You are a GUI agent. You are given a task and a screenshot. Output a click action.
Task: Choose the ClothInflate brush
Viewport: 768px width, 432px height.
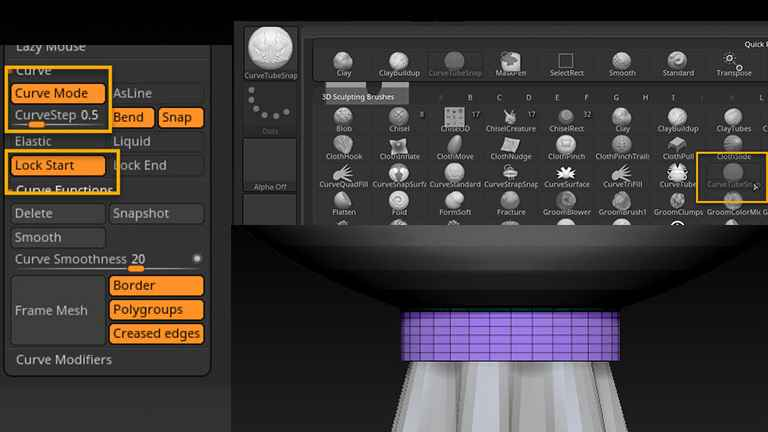pyautogui.click(x=399, y=148)
